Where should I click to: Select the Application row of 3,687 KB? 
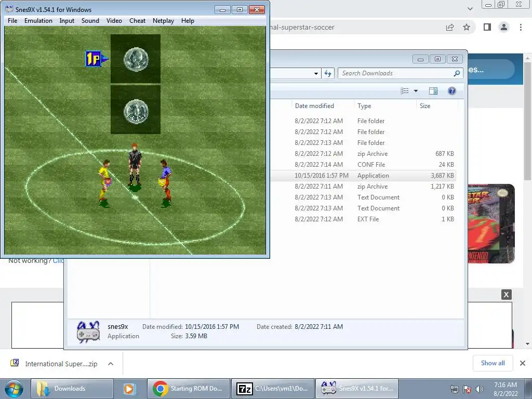363,176
